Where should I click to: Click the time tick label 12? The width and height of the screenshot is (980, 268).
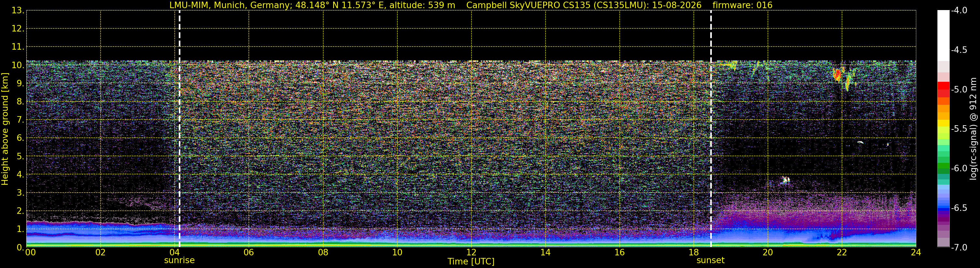tap(471, 252)
